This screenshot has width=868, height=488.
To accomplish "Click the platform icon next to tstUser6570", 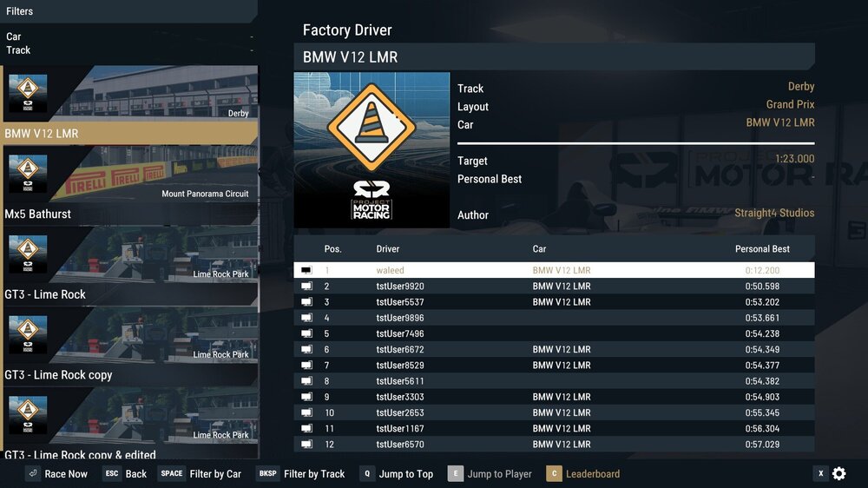I will pyautogui.click(x=306, y=445).
